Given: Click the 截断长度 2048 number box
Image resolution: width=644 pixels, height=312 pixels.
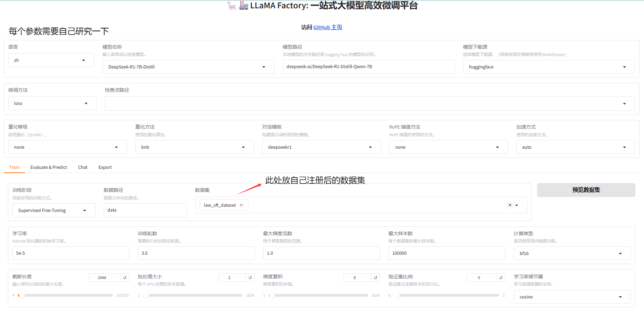Looking at the screenshot, I should [105, 278].
